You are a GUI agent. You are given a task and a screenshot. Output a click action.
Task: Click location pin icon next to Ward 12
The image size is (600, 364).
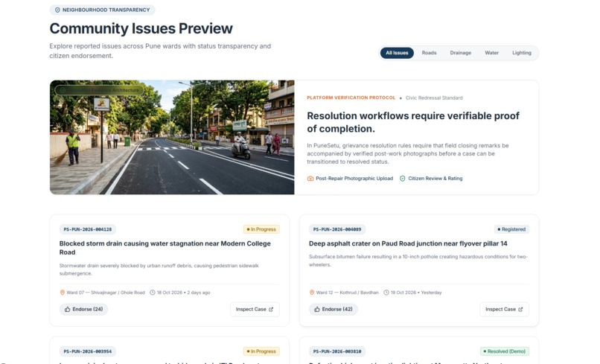pos(312,293)
